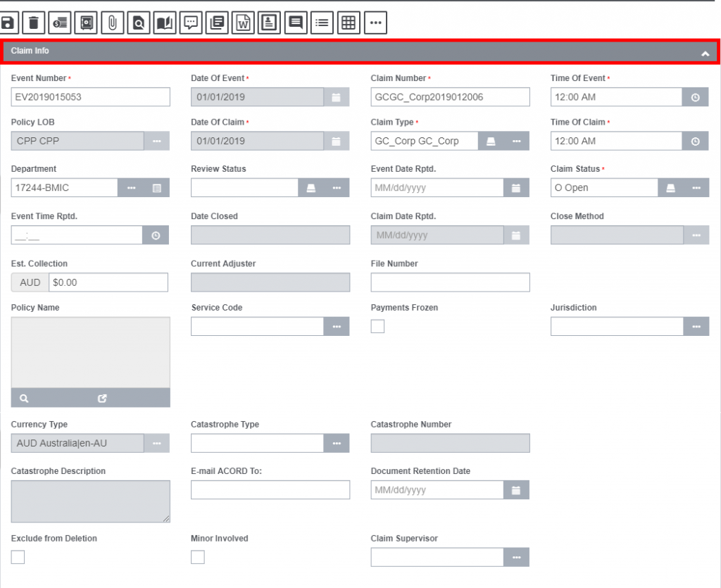721x588 pixels.
Task: Click the File Number input field
Action: pyautogui.click(x=450, y=282)
